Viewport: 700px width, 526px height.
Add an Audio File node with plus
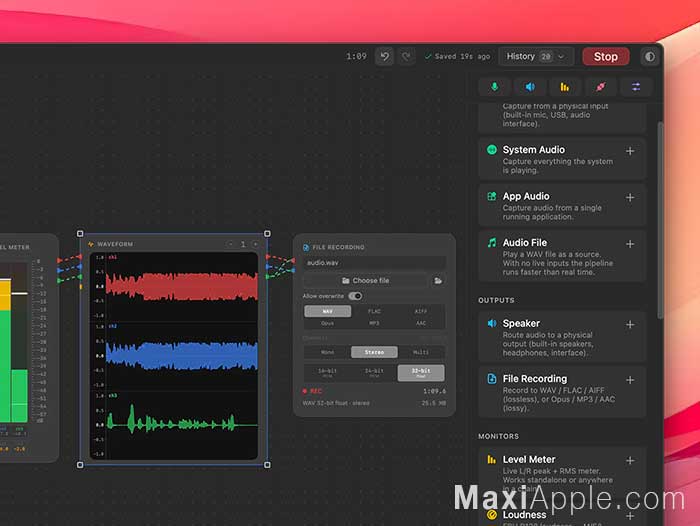[630, 244]
